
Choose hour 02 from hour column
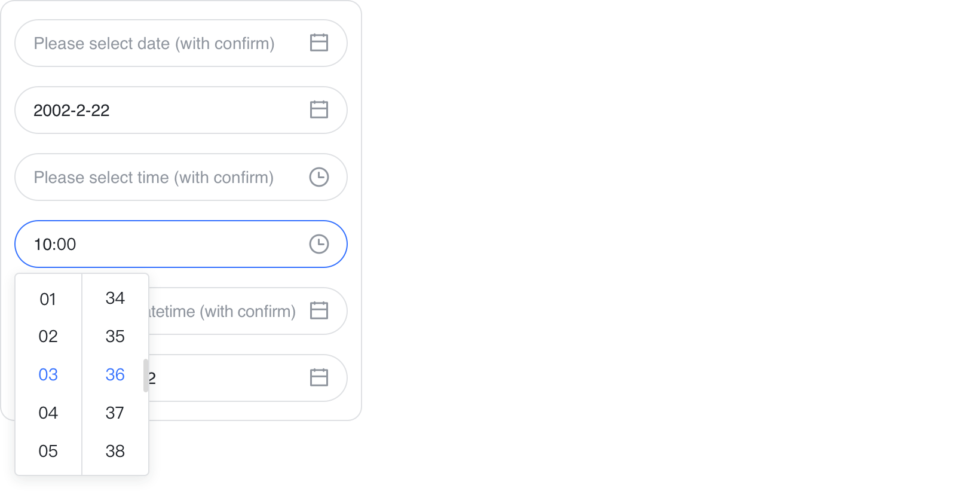click(x=48, y=337)
